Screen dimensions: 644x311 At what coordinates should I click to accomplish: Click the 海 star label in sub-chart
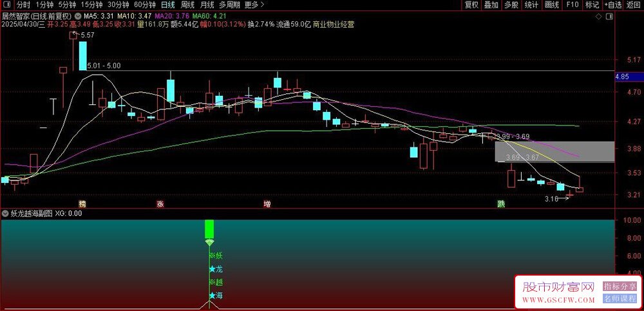pos(216,296)
